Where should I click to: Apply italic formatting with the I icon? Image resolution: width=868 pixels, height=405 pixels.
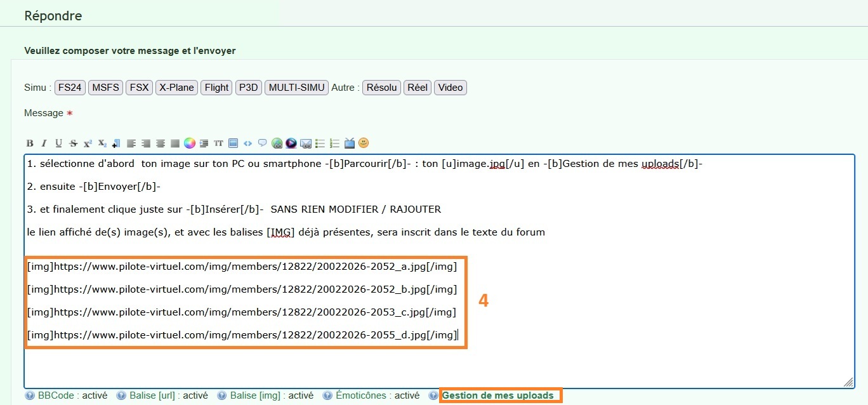point(44,143)
